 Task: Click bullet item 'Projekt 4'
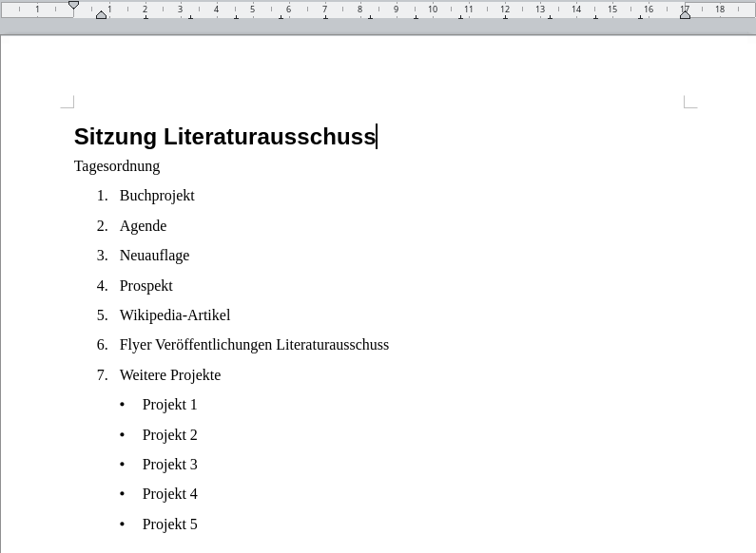click(x=169, y=494)
